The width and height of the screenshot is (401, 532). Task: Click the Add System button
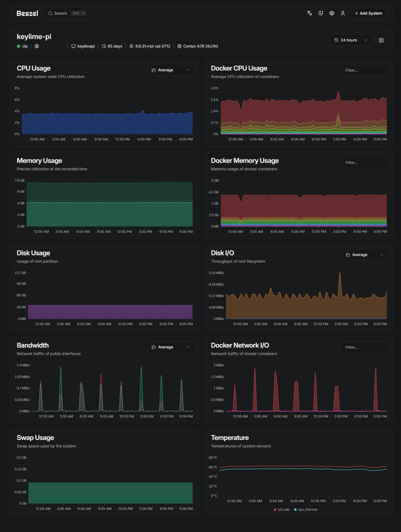(368, 13)
